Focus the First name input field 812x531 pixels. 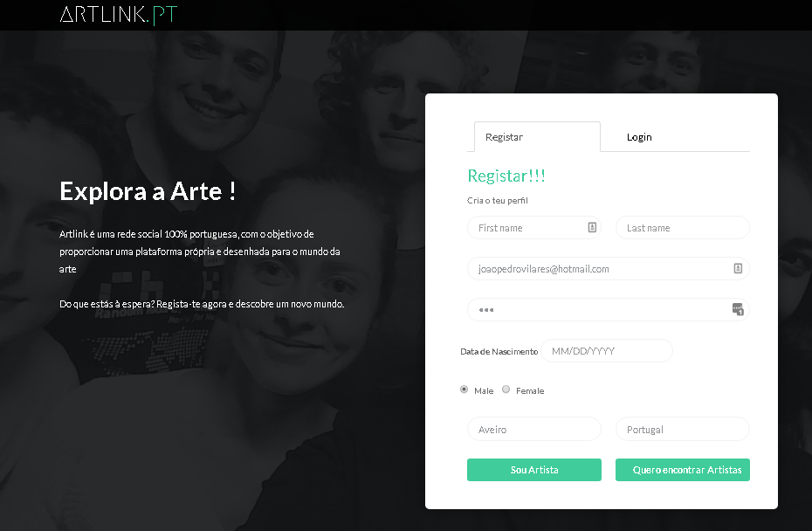tap(533, 227)
